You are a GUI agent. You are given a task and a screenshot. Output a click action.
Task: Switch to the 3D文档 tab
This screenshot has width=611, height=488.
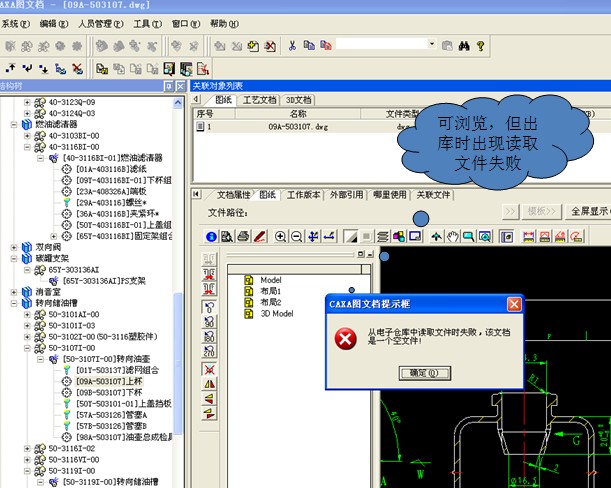298,100
